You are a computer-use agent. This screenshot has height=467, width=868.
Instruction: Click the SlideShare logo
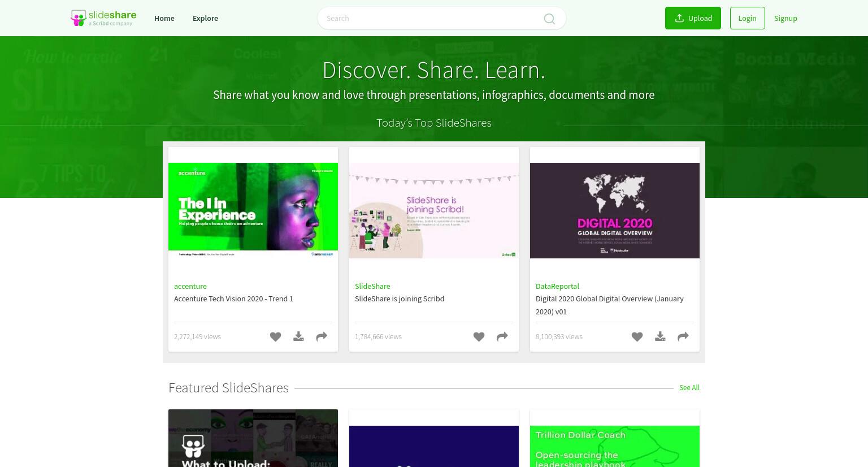click(x=103, y=18)
